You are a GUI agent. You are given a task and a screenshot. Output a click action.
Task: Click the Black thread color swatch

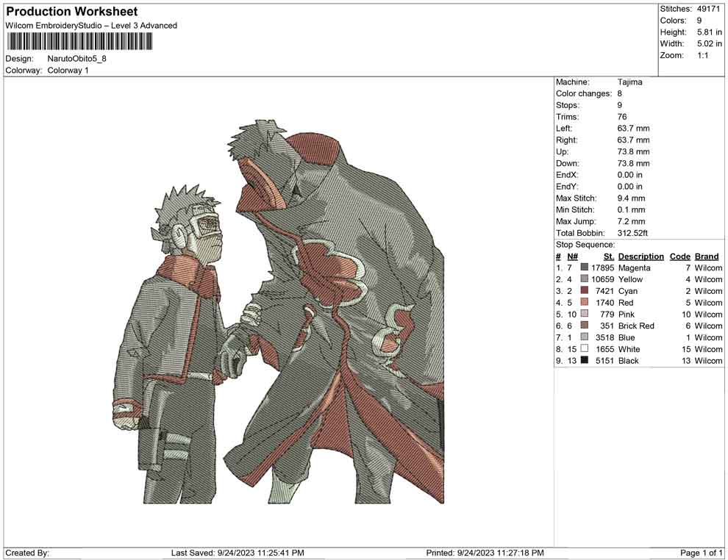585,360
